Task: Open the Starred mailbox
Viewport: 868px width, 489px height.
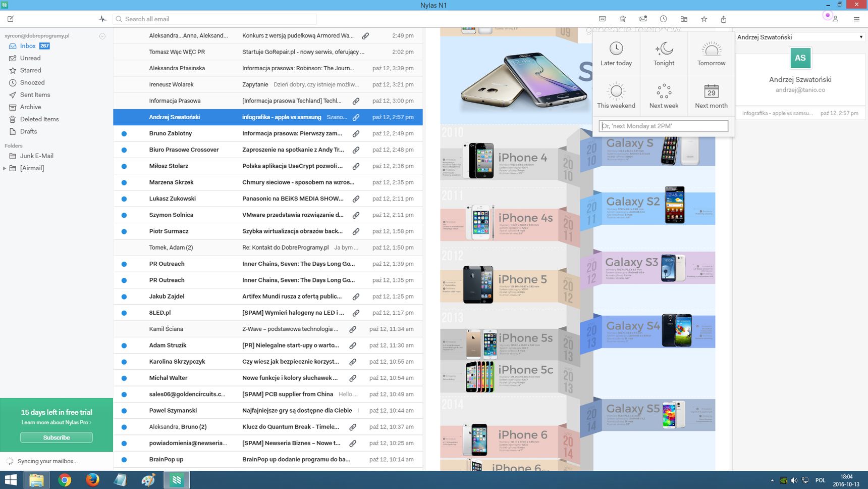Action: [30, 70]
